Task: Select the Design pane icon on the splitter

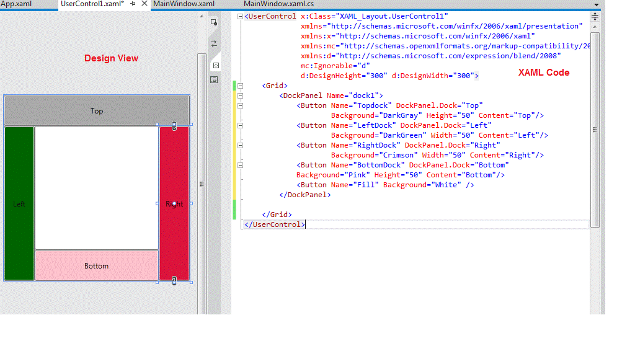Action: coord(214,79)
